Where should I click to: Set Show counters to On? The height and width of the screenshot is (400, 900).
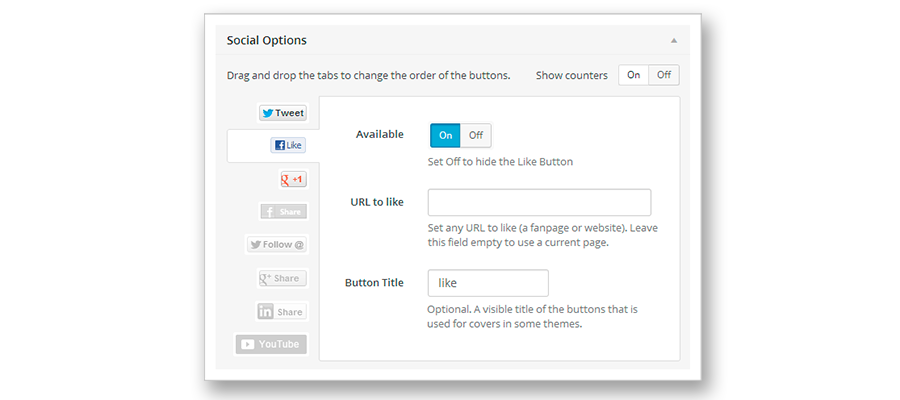click(x=633, y=75)
